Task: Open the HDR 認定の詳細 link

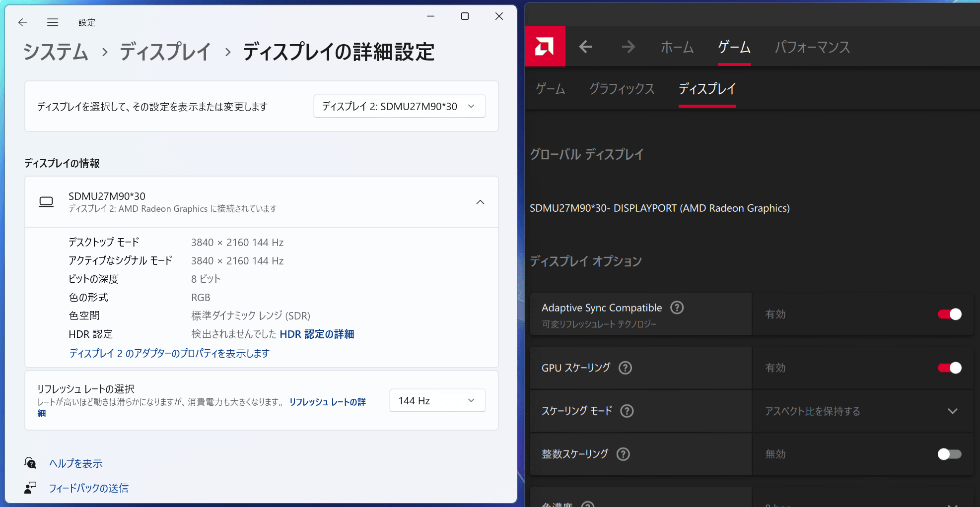Action: click(317, 334)
